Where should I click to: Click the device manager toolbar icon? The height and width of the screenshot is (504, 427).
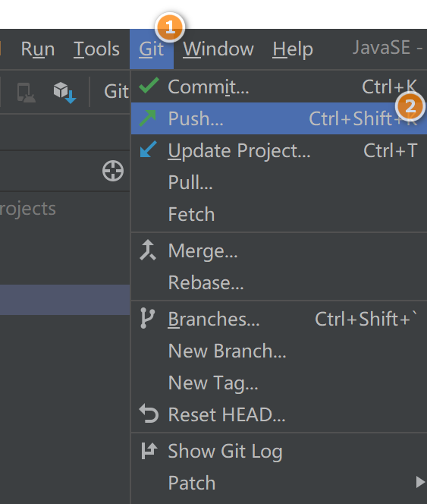[x=26, y=93]
